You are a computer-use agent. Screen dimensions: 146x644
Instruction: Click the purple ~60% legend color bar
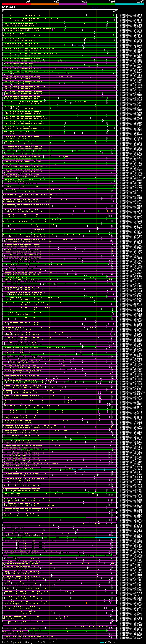click(73, 4)
